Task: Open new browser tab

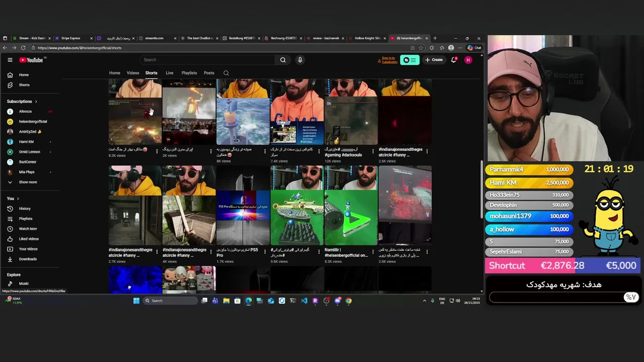Action: [x=435, y=38]
